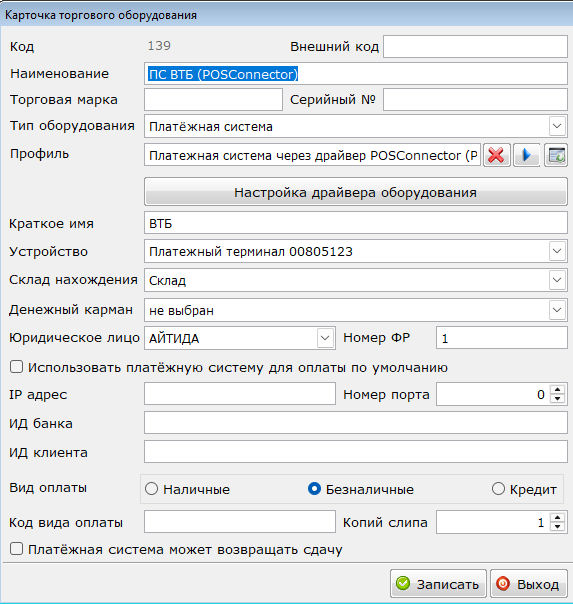Exit dialog with Выход button
This screenshot has height=604, width=573.
pyautogui.click(x=529, y=584)
